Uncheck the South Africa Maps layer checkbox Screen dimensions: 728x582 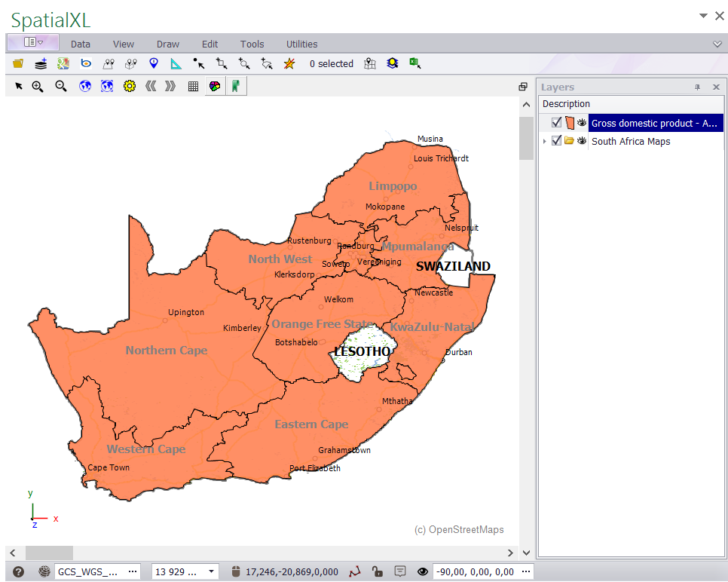point(556,141)
